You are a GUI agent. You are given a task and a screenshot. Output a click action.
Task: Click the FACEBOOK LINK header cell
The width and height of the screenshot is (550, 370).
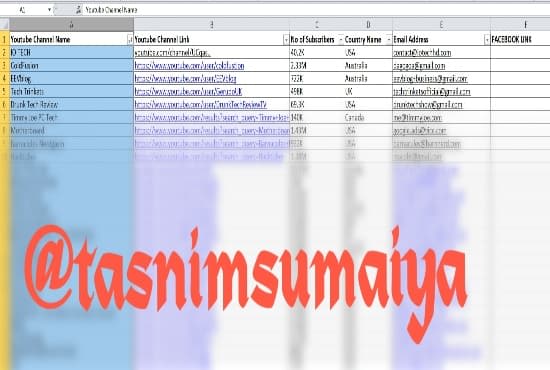pyautogui.click(x=520, y=39)
